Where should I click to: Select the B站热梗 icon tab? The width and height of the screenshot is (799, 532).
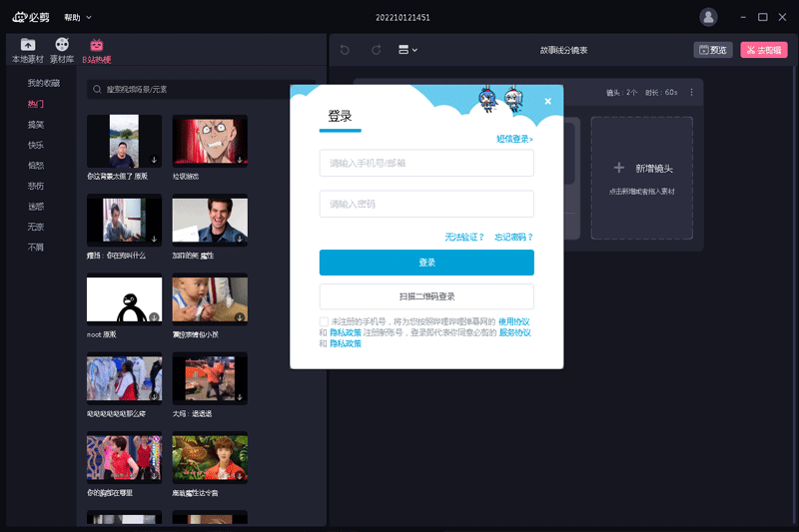97,50
